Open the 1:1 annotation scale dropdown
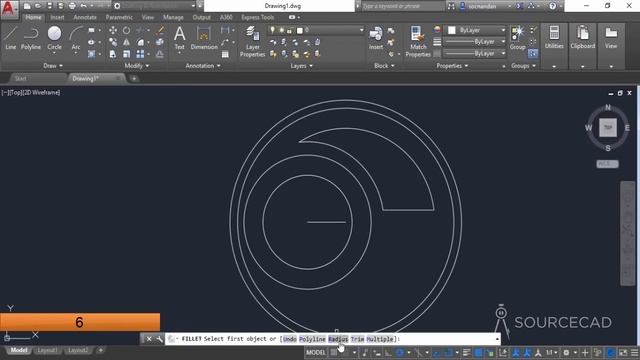This screenshot has height=360, width=640. 552,353
